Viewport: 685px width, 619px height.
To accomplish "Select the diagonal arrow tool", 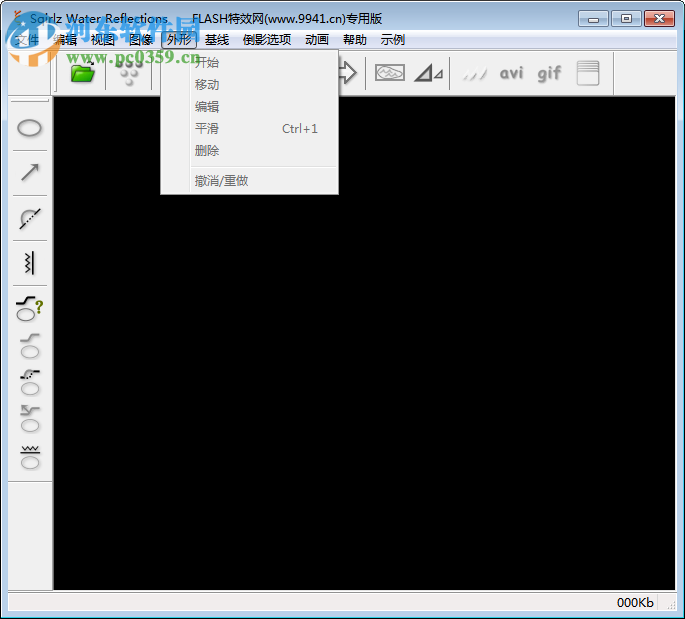I will coord(30,173).
